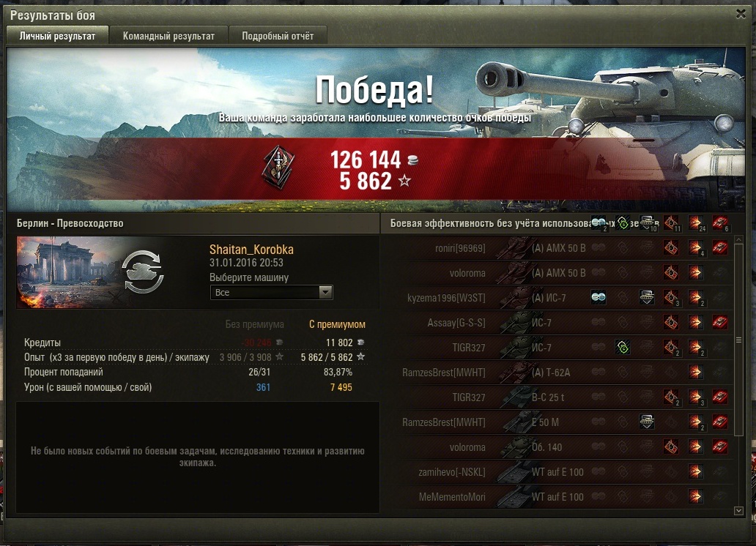Click the effectiveness list scrollbar handle
Viewport: 756px width, 546px height.
point(738,340)
